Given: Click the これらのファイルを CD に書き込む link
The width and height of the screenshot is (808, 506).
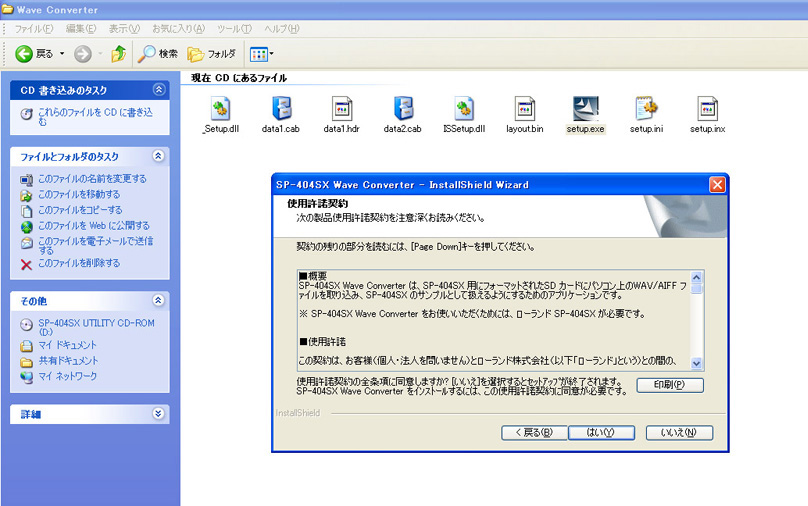Looking at the screenshot, I should [95, 116].
